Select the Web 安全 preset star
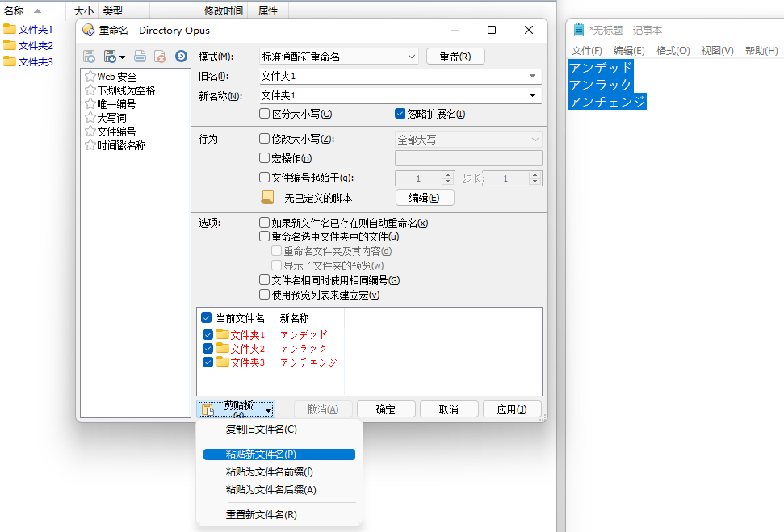 point(90,76)
